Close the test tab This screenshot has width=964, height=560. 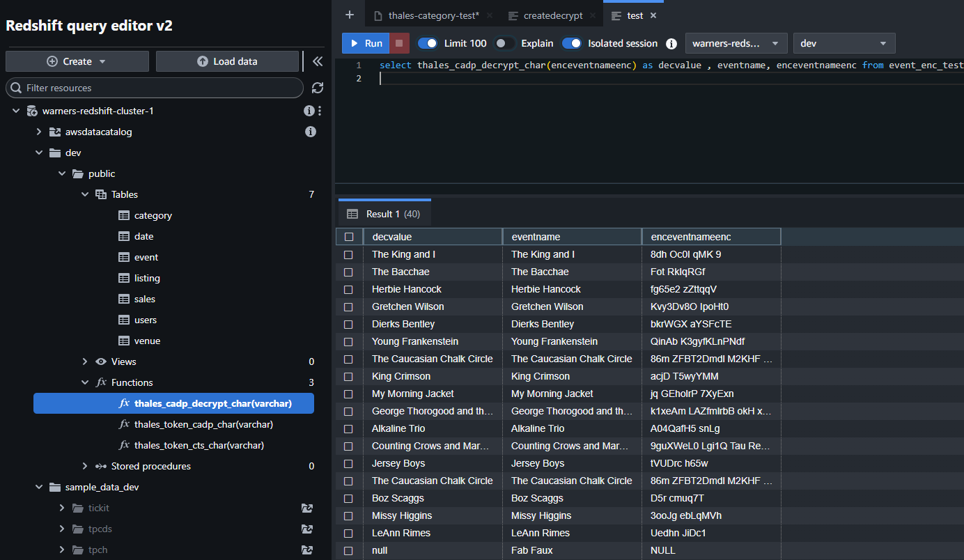653,15
